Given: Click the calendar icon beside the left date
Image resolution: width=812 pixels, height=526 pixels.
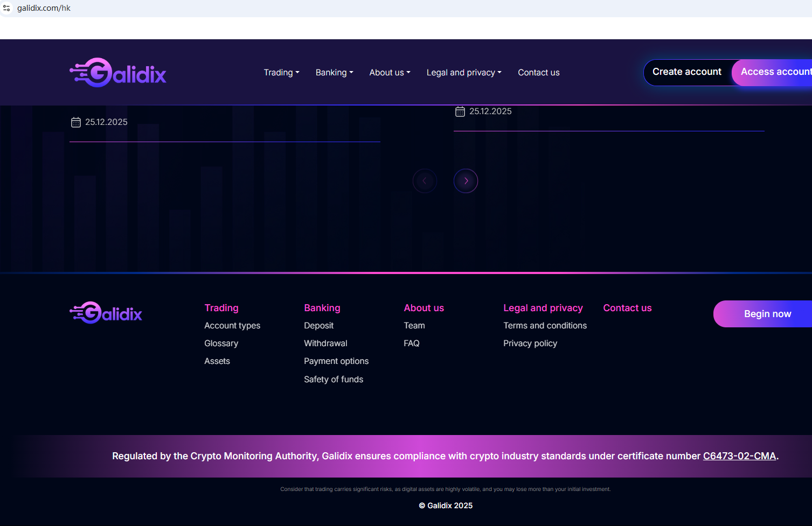Looking at the screenshot, I should pos(76,122).
